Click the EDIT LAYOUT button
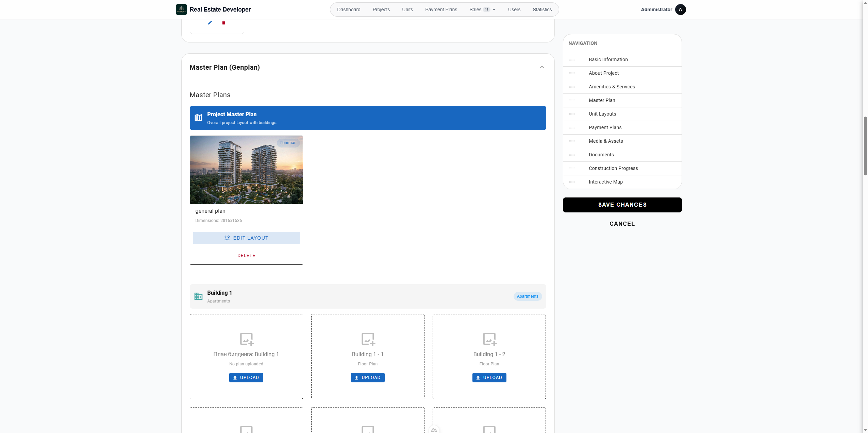868x433 pixels. (x=246, y=238)
